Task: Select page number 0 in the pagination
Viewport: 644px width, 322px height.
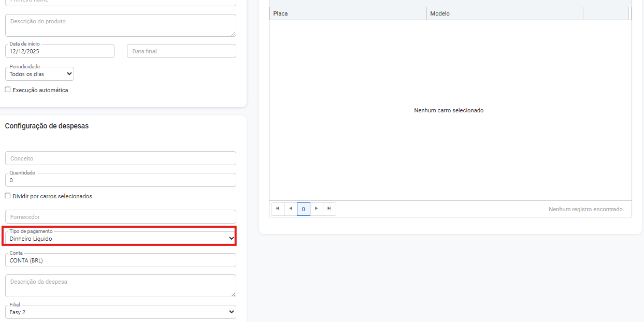Action: (x=304, y=209)
